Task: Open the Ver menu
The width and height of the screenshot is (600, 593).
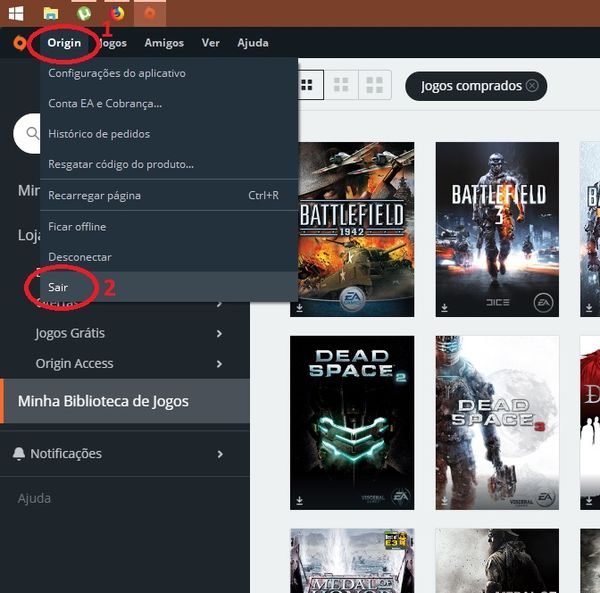Action: (210, 43)
